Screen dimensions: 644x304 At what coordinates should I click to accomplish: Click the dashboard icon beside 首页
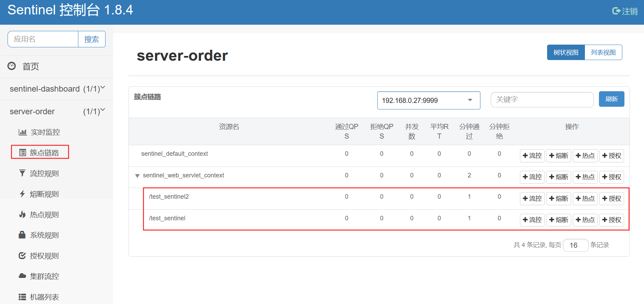pos(12,66)
